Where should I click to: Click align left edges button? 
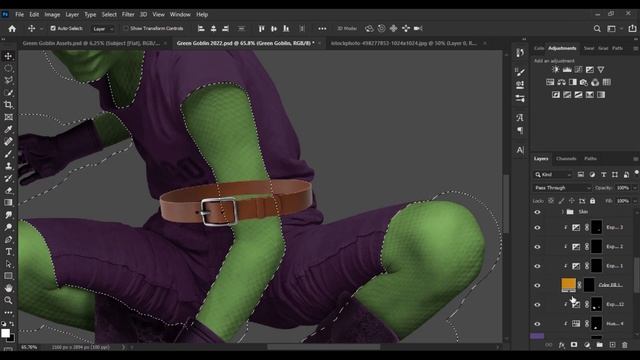click(x=201, y=29)
